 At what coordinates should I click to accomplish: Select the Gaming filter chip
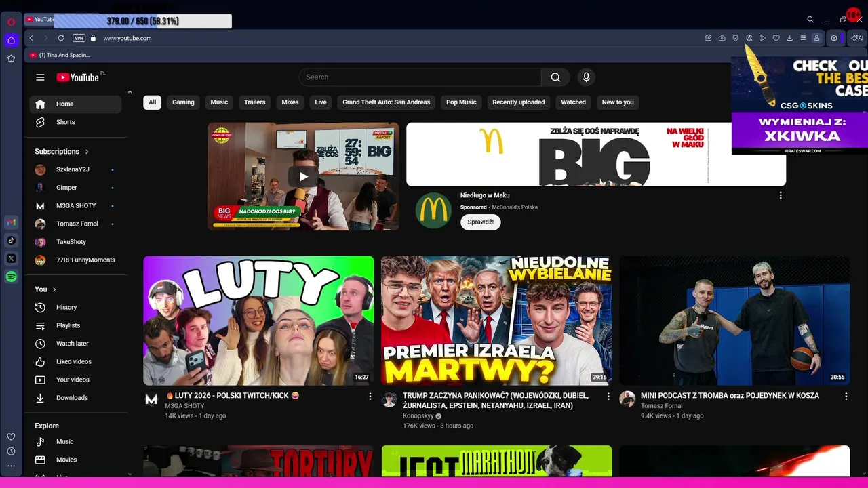(x=183, y=102)
